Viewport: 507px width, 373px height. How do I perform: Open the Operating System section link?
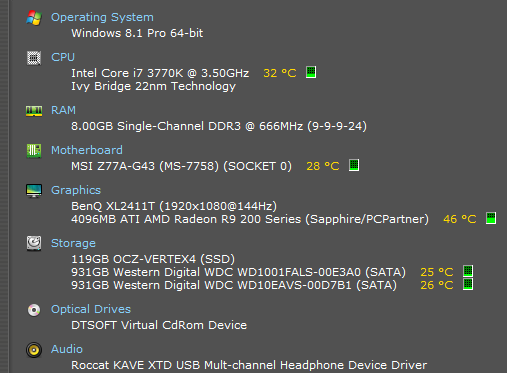point(102,17)
